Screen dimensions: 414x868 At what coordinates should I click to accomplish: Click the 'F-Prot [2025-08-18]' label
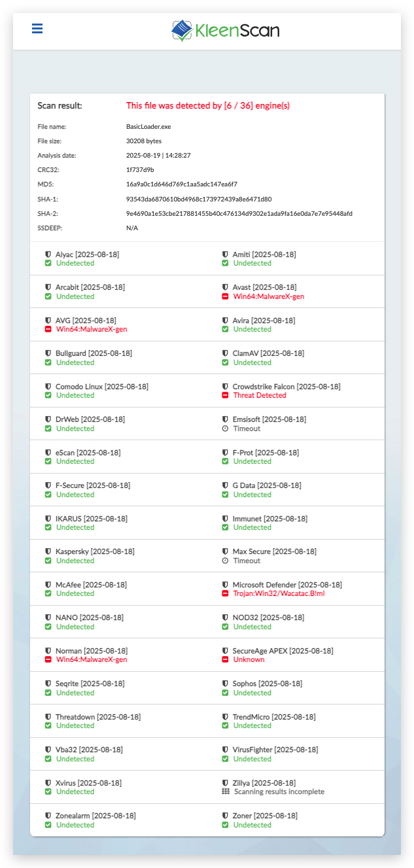click(266, 453)
